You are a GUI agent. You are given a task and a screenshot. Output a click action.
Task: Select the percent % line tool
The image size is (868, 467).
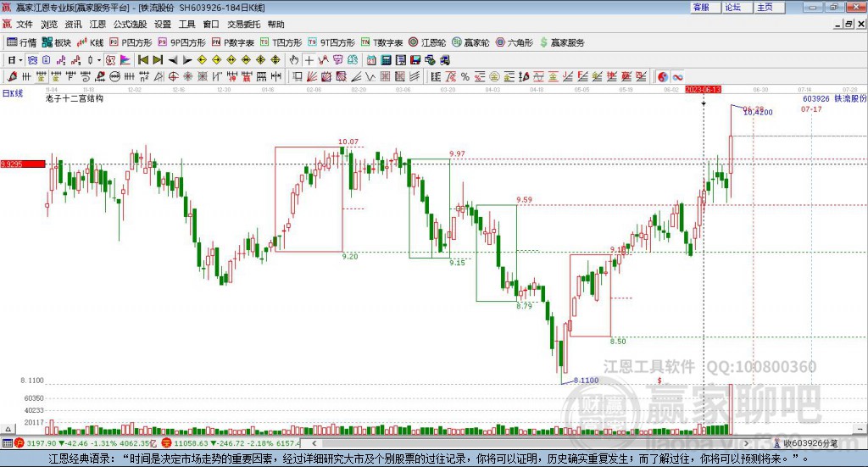click(465, 77)
